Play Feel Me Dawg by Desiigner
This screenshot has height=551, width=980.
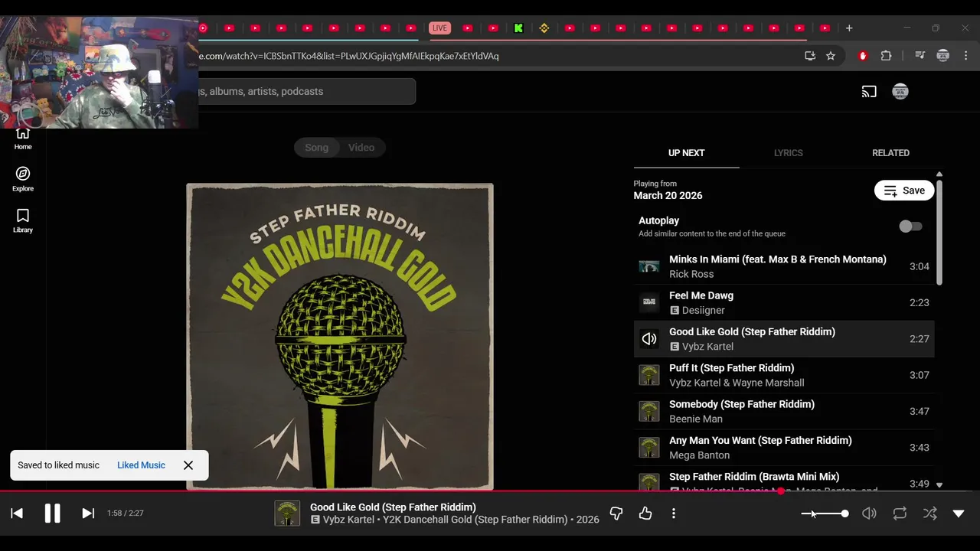(784, 302)
